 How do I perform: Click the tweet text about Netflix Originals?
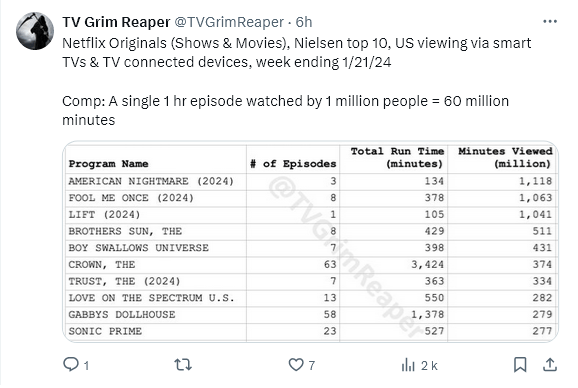[x=296, y=53]
